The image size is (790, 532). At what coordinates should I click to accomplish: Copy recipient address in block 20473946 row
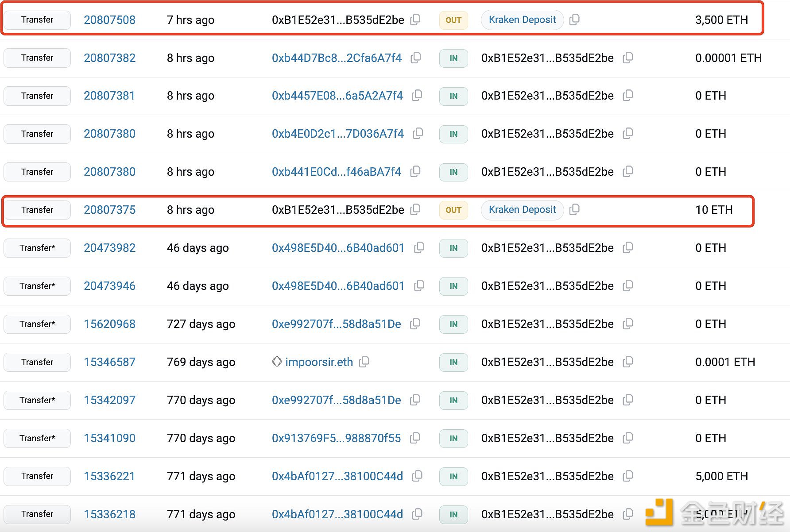[x=628, y=285]
